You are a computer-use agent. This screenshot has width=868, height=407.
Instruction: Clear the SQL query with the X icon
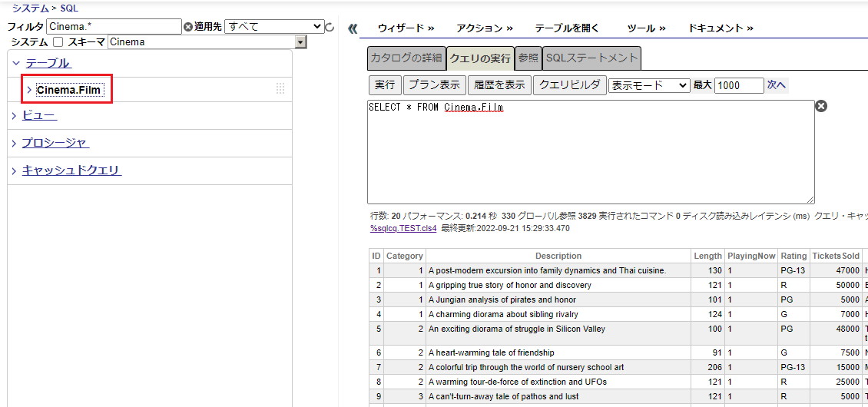(x=821, y=106)
